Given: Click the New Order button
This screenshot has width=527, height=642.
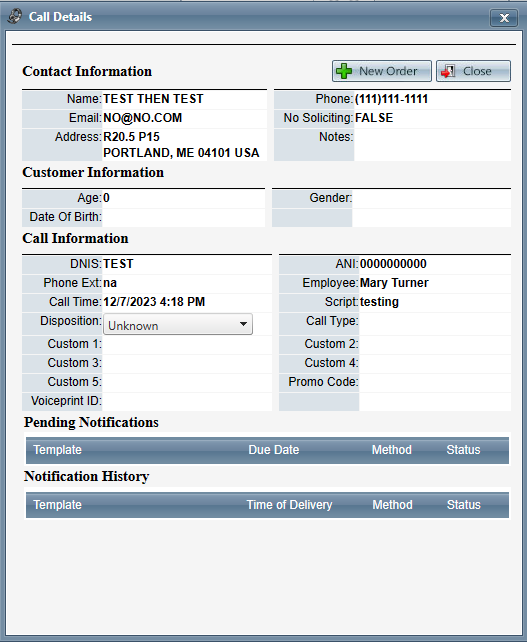Looking at the screenshot, I should [382, 71].
